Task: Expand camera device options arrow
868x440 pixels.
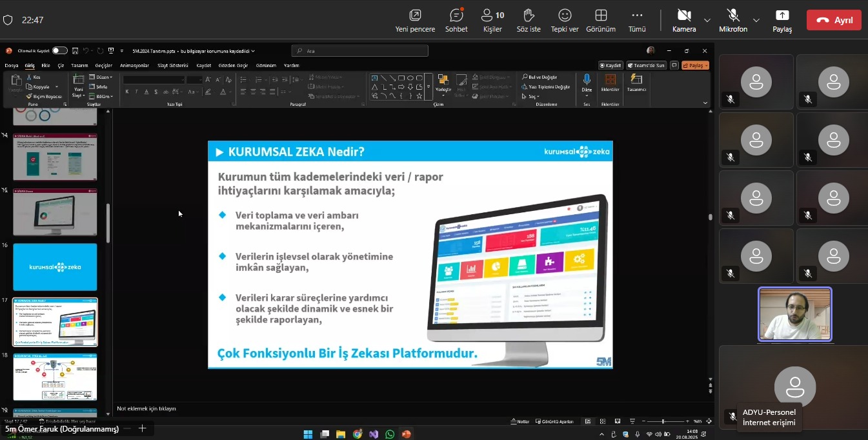Action: tap(707, 20)
